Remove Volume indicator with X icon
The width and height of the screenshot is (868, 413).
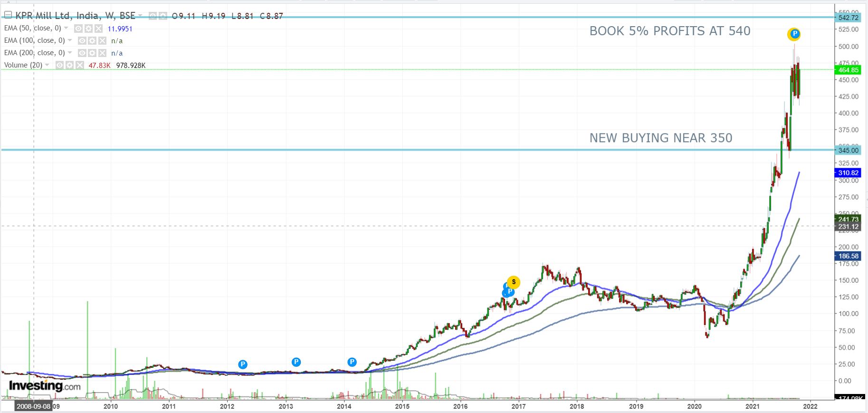point(80,65)
